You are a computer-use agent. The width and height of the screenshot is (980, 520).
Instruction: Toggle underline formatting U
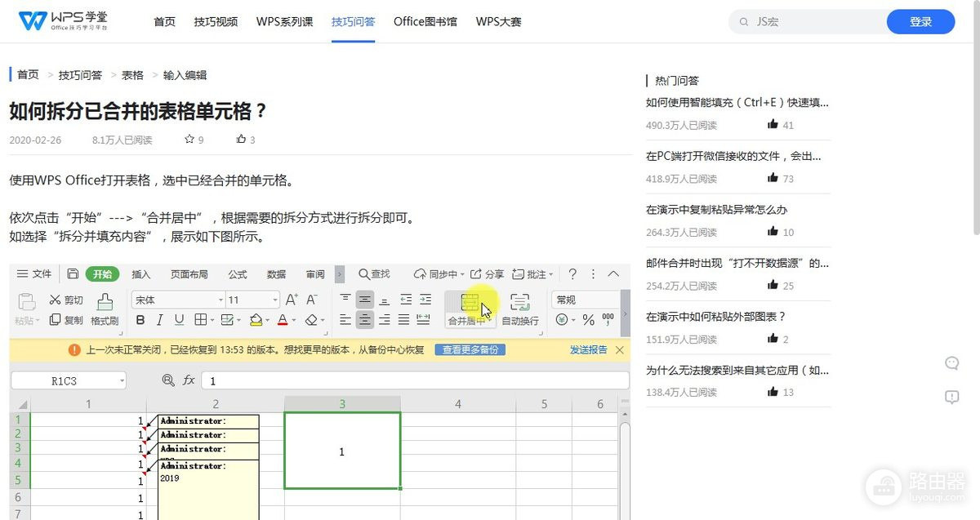tap(179, 320)
